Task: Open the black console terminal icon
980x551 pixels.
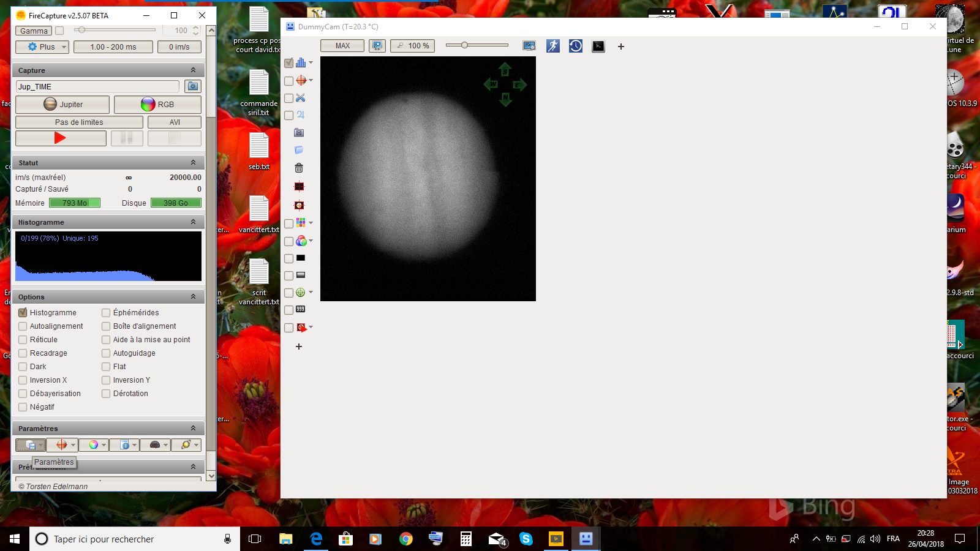Action: (598, 46)
